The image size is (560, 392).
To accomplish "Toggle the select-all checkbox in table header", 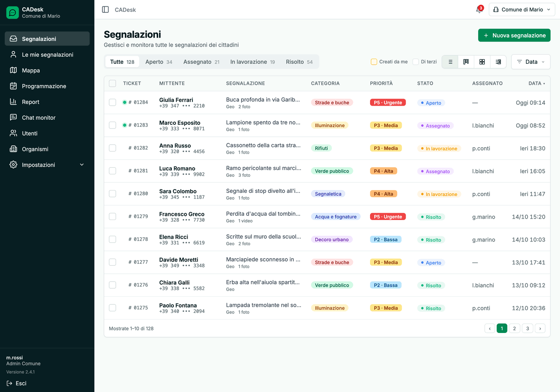I will pyautogui.click(x=112, y=83).
